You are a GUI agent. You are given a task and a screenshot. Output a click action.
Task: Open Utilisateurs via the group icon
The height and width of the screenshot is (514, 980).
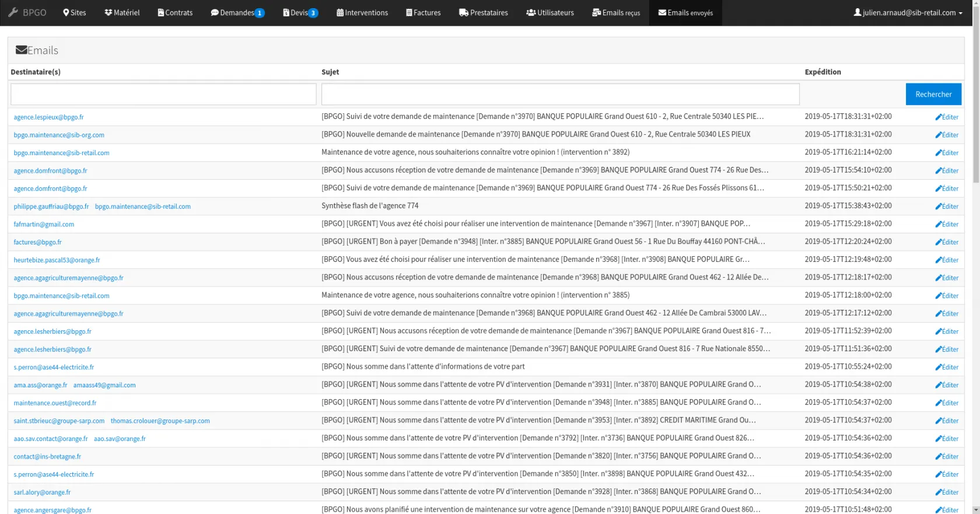pos(531,13)
